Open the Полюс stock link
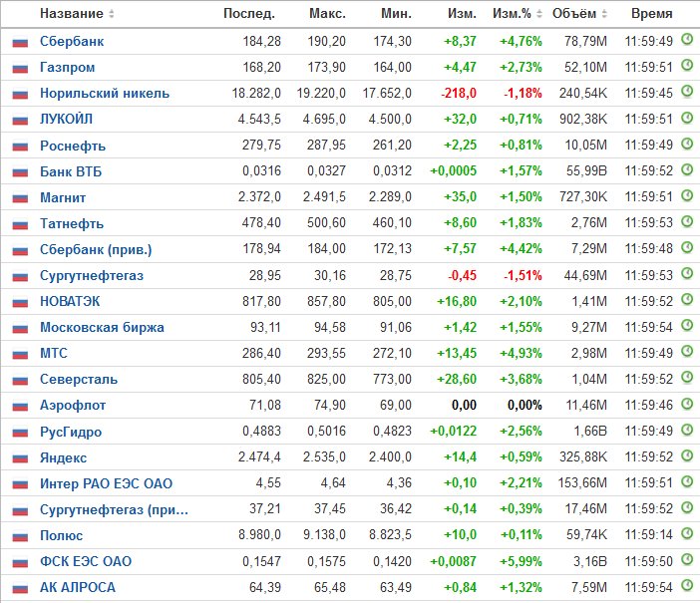700x603 pixels. point(62,535)
